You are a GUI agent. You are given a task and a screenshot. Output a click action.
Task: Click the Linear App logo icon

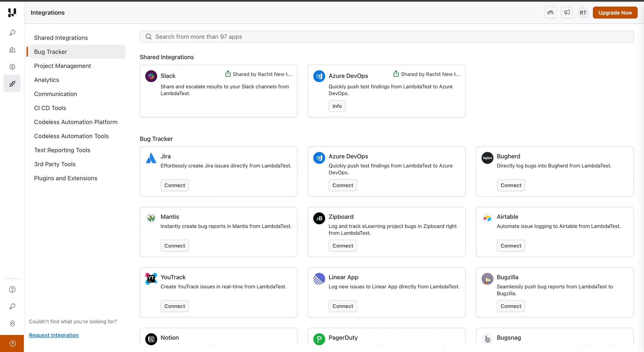[x=319, y=279]
